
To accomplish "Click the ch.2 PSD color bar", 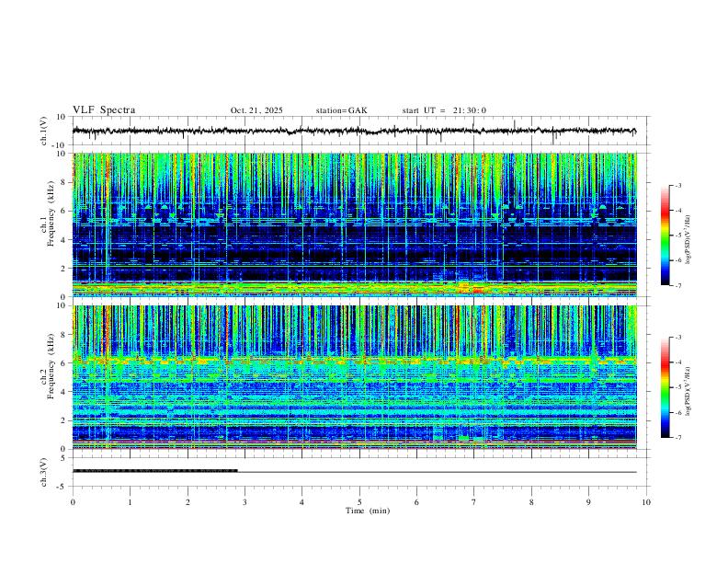I will (665, 387).
